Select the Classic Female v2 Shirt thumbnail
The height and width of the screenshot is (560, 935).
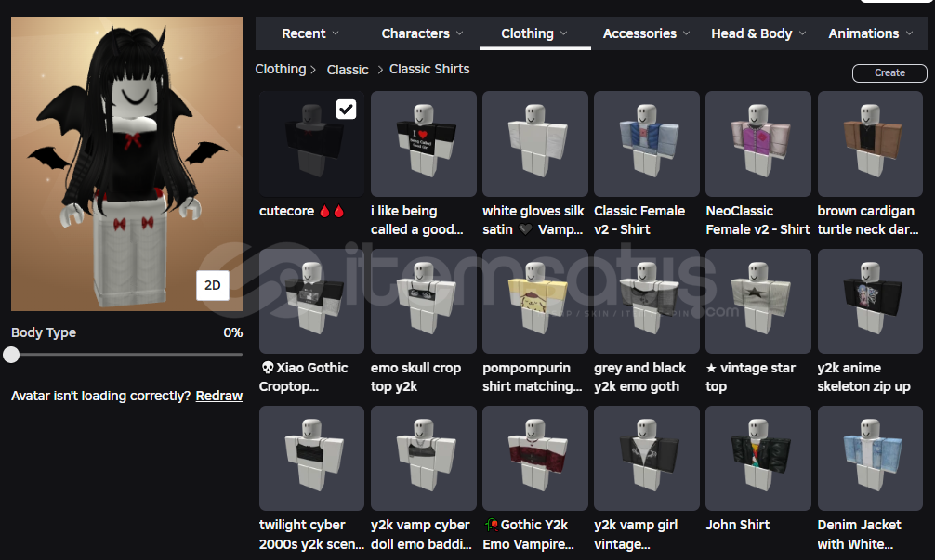click(646, 144)
